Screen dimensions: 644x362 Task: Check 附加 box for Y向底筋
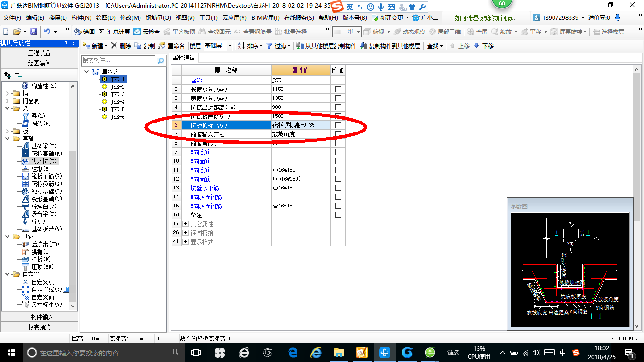(x=338, y=170)
